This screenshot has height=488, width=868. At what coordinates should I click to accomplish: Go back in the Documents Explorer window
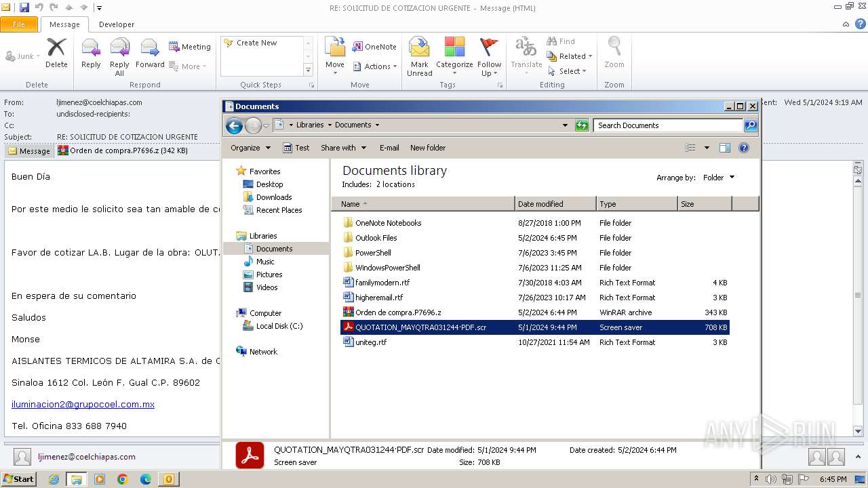[234, 125]
